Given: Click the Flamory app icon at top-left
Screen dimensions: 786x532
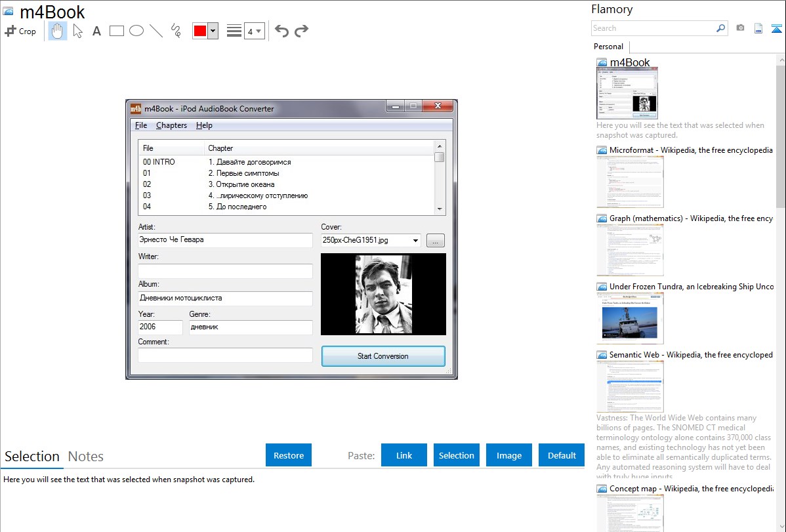Looking at the screenshot, I should click(8, 11).
